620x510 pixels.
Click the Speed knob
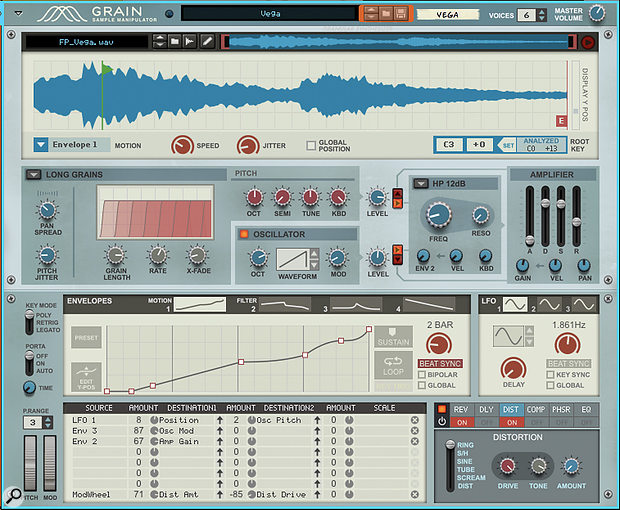pyautogui.click(x=182, y=145)
